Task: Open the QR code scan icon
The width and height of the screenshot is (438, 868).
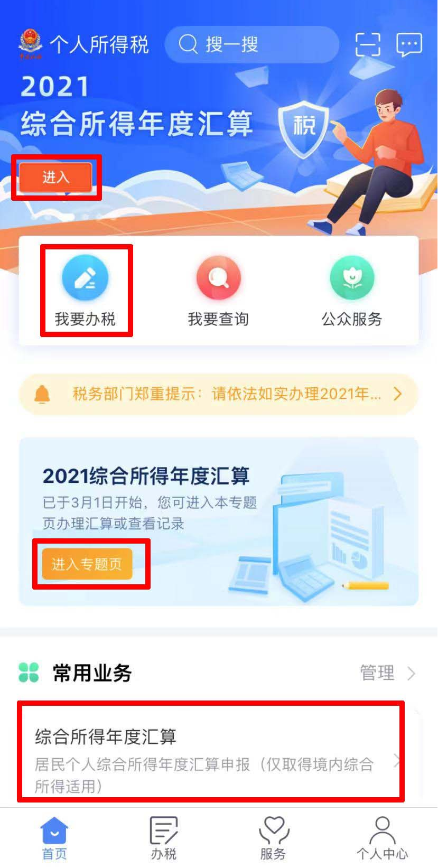Action: tap(368, 44)
